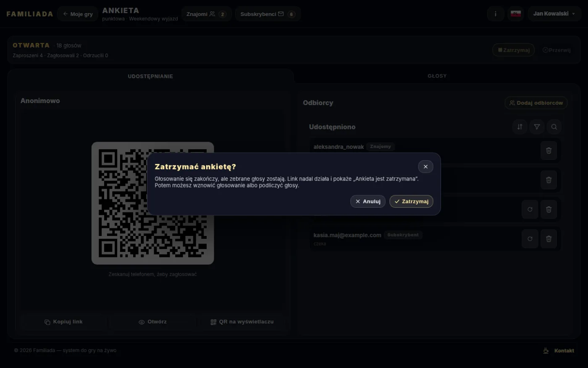This screenshot has width=588, height=368.
Task: Open the recipients filter icon
Action: pyautogui.click(x=537, y=127)
